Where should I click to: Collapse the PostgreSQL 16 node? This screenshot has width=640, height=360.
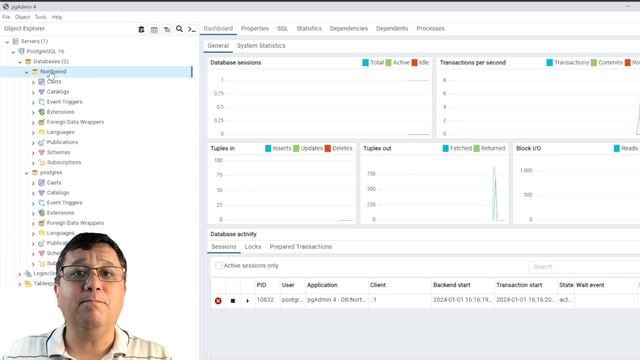click(x=13, y=52)
